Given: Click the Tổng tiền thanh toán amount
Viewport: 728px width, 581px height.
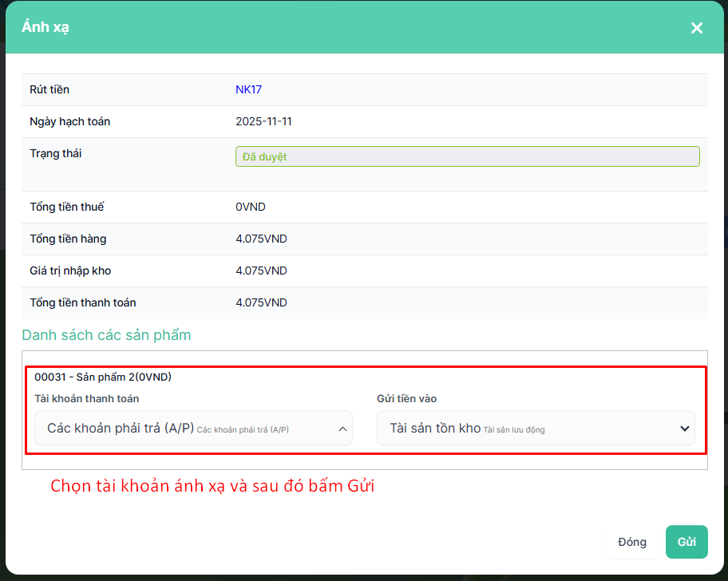Looking at the screenshot, I should click(261, 302).
